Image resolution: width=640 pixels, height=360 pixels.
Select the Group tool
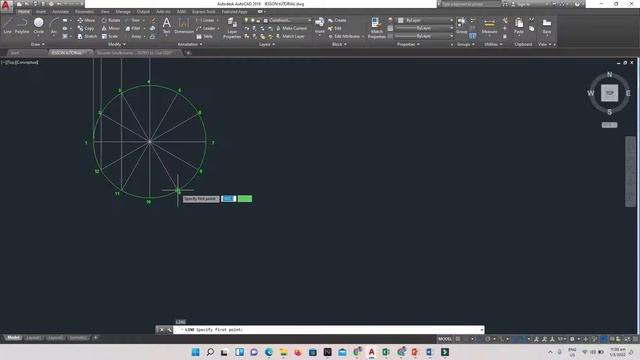coord(462,25)
